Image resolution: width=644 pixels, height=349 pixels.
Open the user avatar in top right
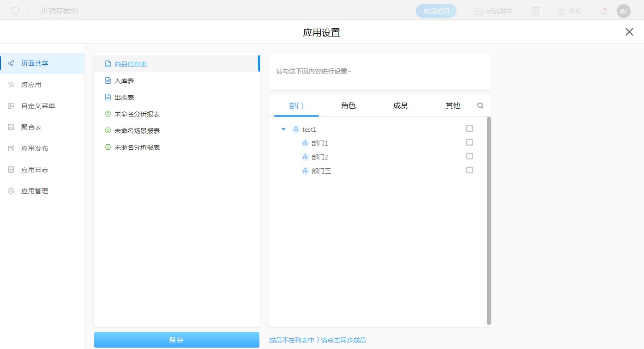(x=623, y=11)
